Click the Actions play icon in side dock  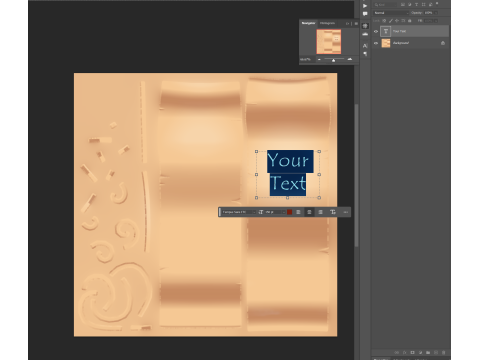365,6
